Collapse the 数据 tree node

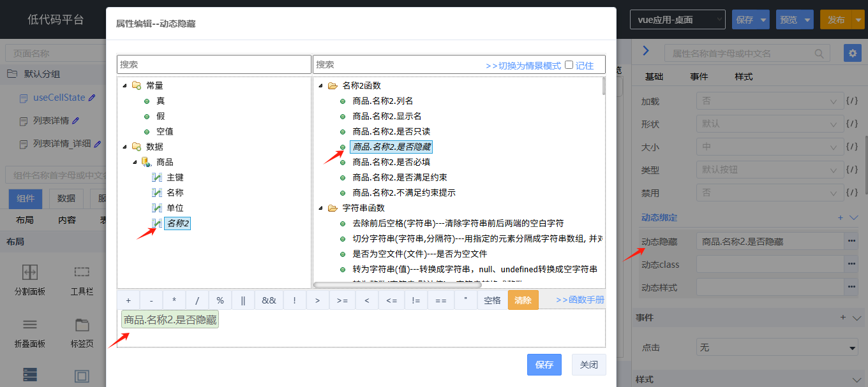pos(124,147)
